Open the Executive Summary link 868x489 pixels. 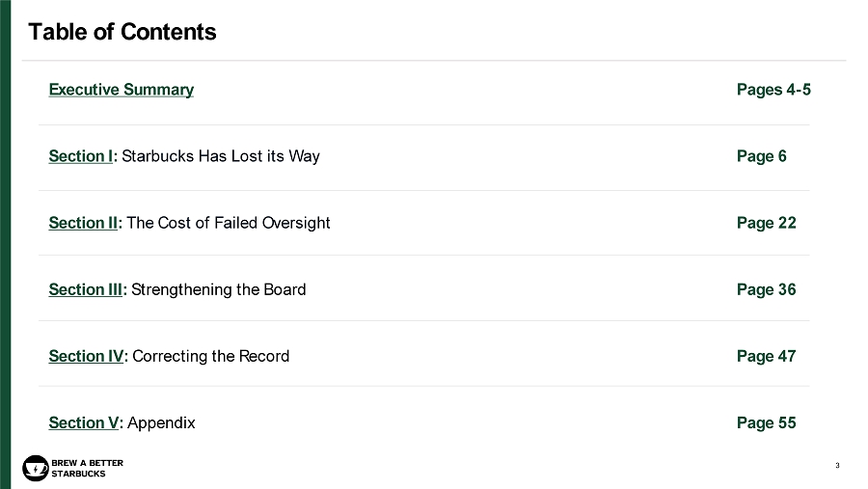(x=121, y=90)
